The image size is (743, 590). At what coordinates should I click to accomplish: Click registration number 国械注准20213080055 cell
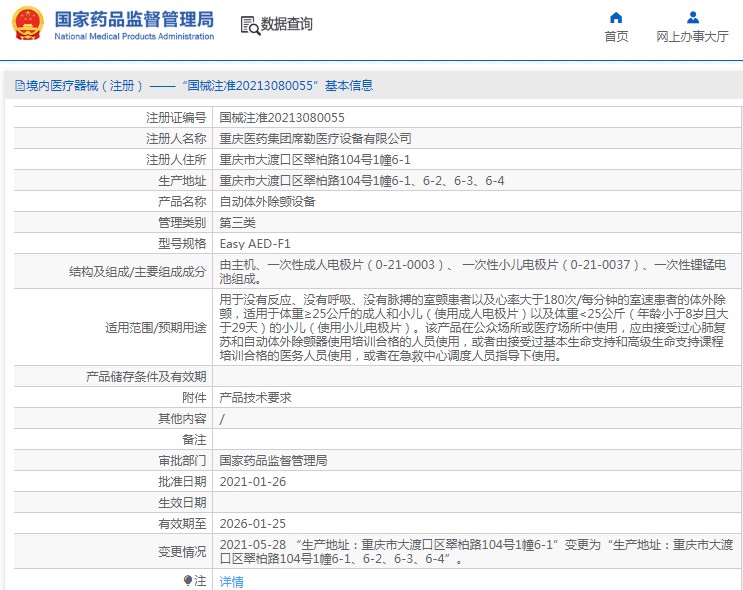pos(282,118)
